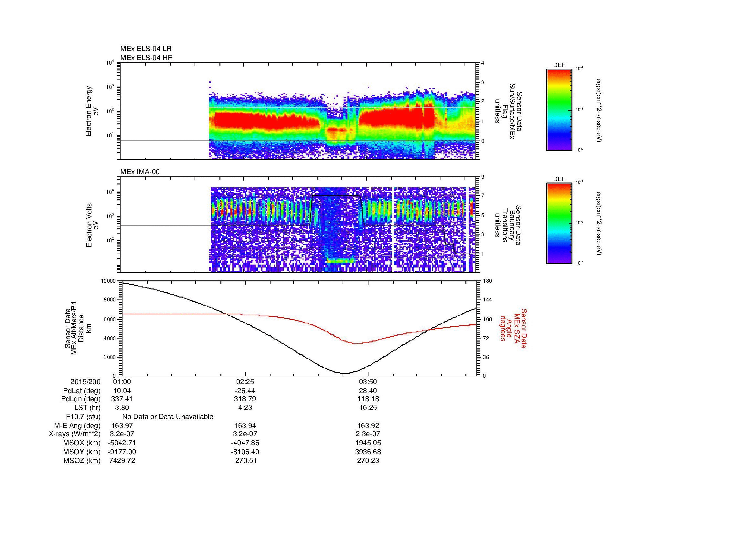
Task: Click the 'Electron Volts eV' axis label
Action: [x=92, y=225]
